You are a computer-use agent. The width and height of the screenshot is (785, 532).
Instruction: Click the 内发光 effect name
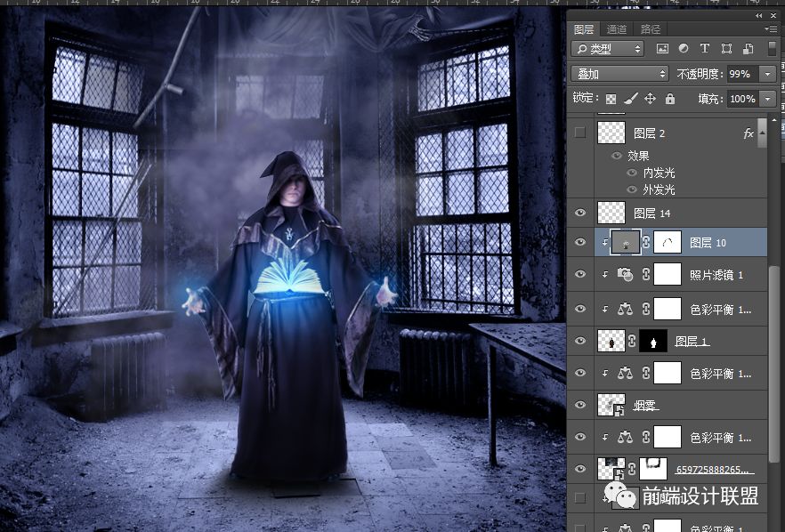click(659, 173)
